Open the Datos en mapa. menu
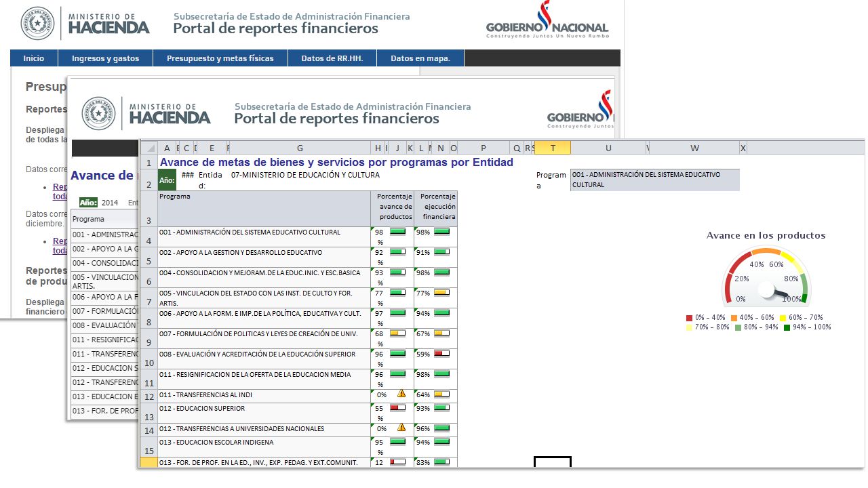The image size is (868, 488). (x=420, y=58)
